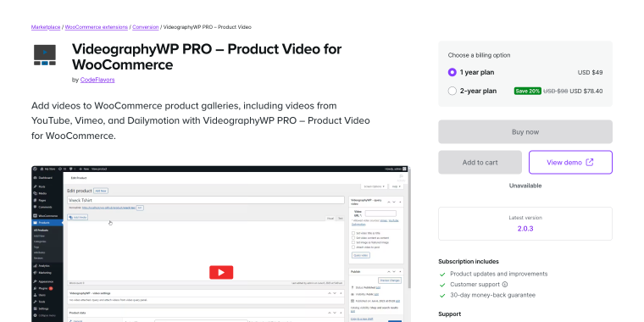Click the Save 20% badge
The image size is (644, 322).
527,91
